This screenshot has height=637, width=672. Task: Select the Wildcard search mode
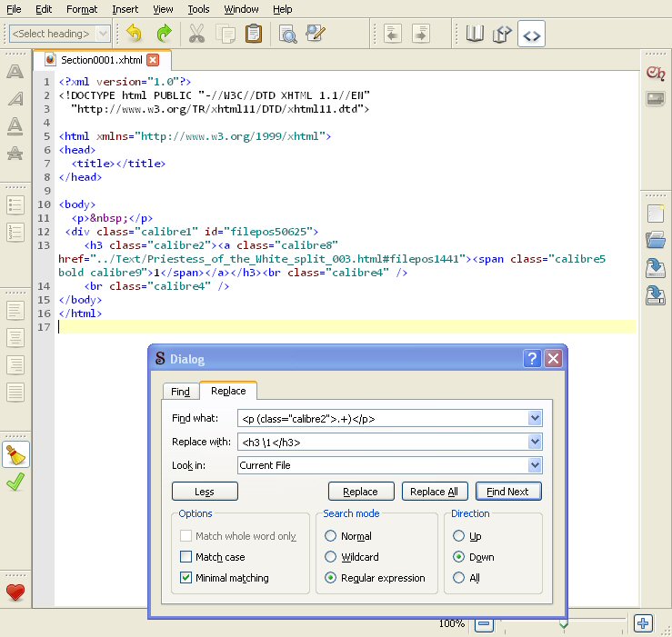pos(332,557)
